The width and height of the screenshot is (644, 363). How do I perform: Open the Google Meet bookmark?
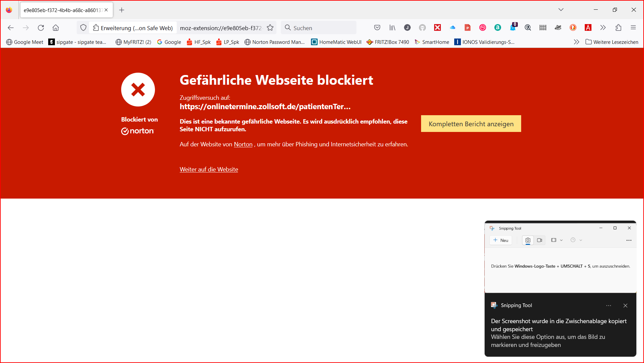[25, 42]
